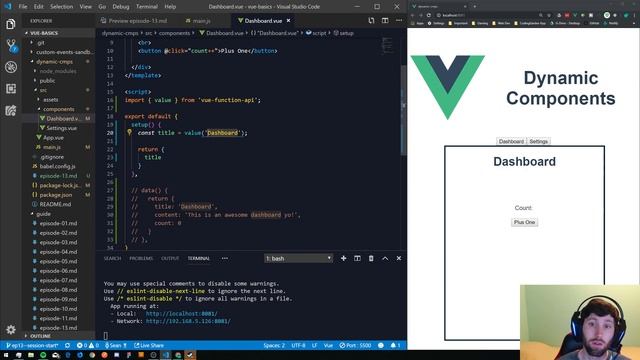Click the ep13-session-start branch indicator

click(32, 345)
